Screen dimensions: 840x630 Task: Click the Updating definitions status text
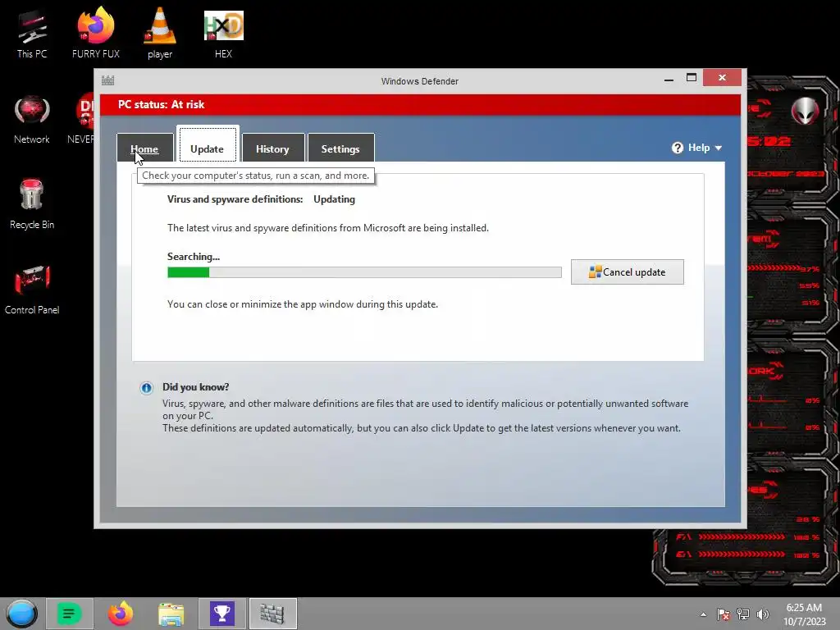click(x=335, y=199)
